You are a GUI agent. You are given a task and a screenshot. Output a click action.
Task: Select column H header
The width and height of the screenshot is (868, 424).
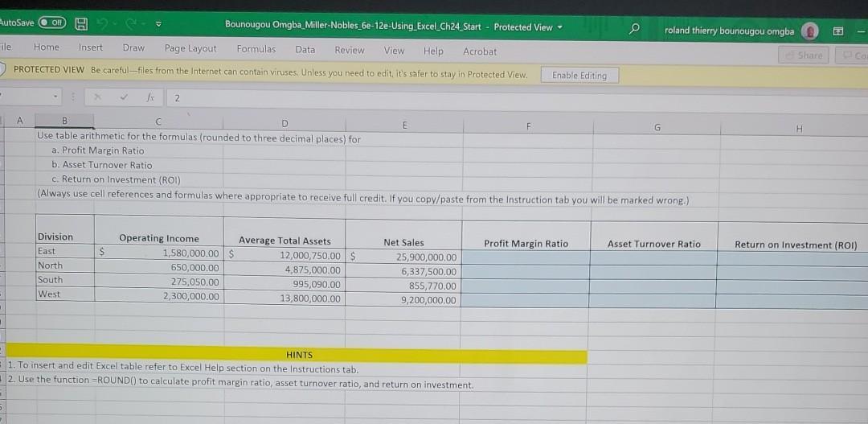[799, 129]
